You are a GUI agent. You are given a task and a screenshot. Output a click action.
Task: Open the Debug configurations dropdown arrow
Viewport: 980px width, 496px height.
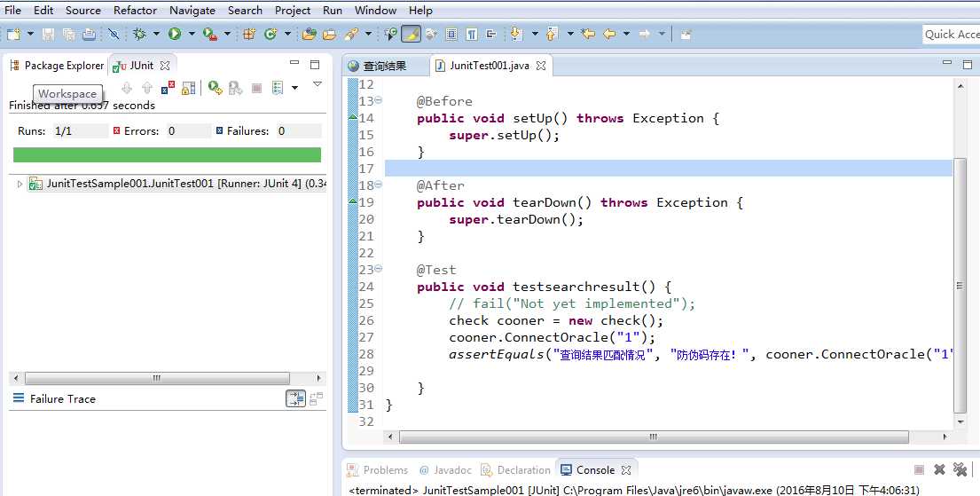(x=156, y=35)
